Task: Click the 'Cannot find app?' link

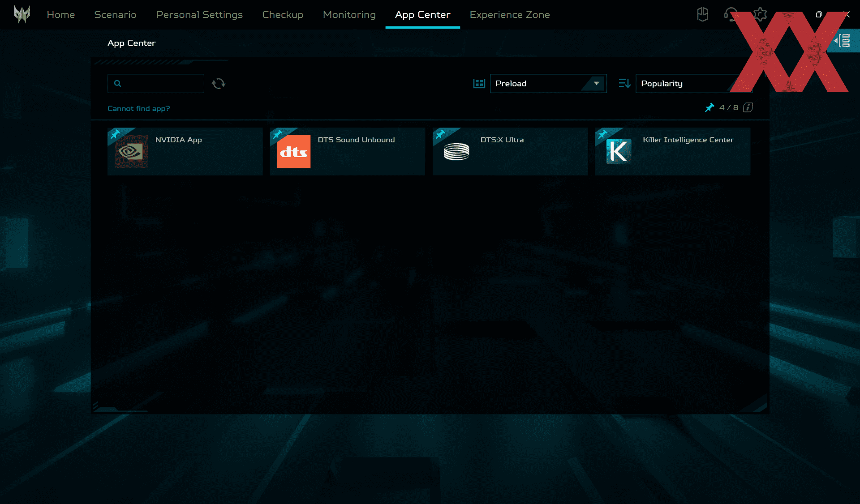Action: [138, 108]
